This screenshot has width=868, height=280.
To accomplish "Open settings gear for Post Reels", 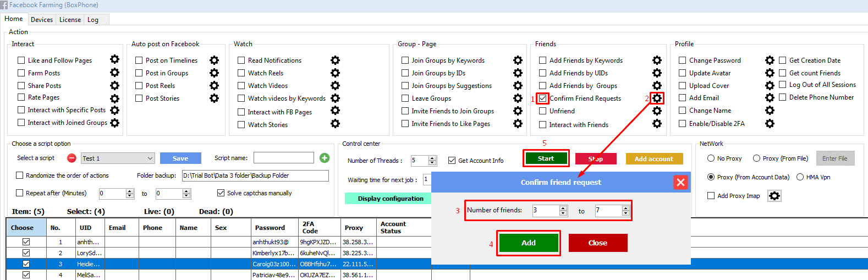I will tap(214, 85).
